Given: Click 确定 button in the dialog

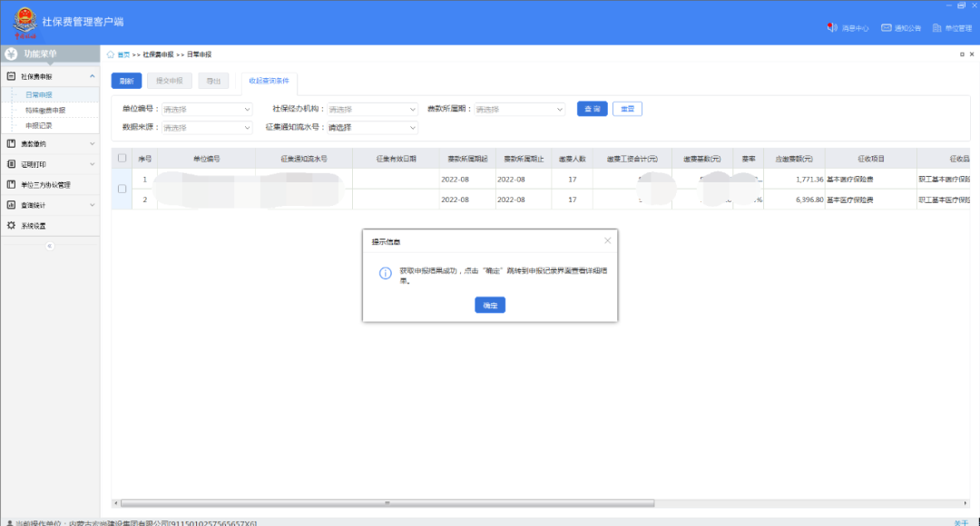Looking at the screenshot, I should point(490,306).
